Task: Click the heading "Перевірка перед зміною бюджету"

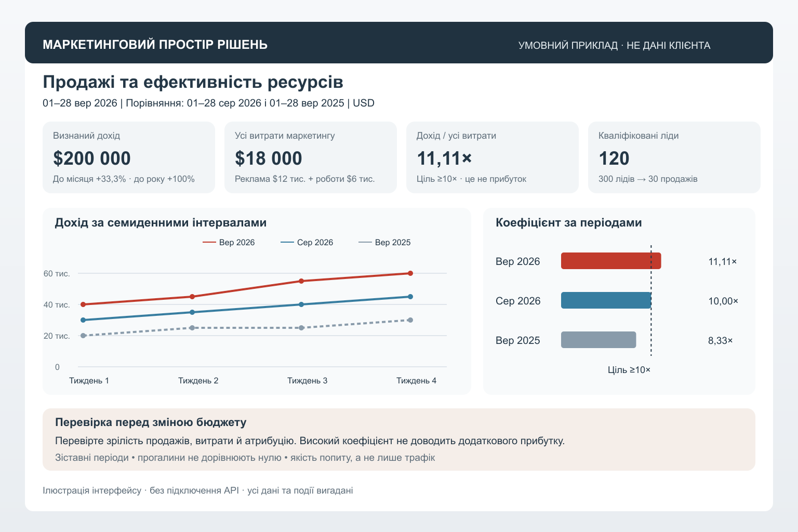Action: point(151,422)
